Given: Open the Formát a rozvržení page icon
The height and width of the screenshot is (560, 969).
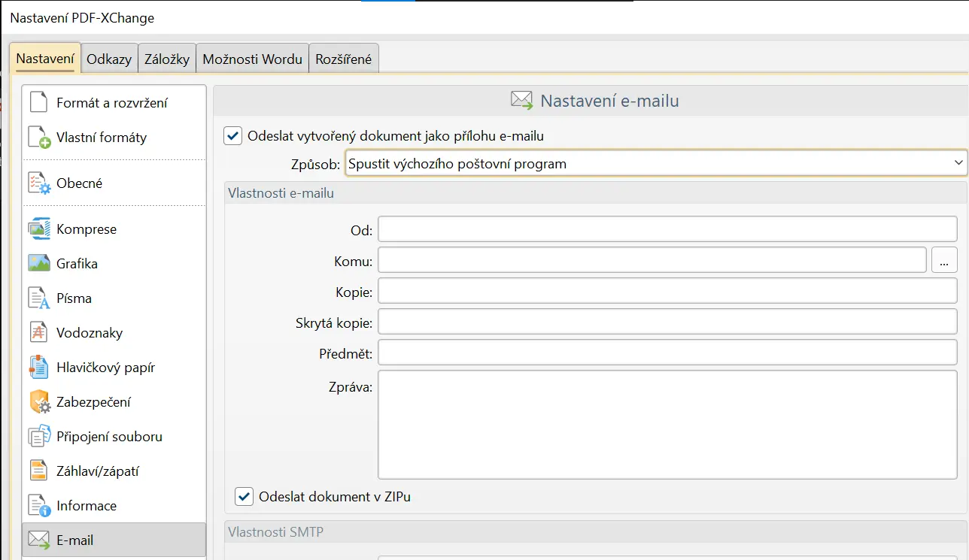Looking at the screenshot, I should point(38,102).
